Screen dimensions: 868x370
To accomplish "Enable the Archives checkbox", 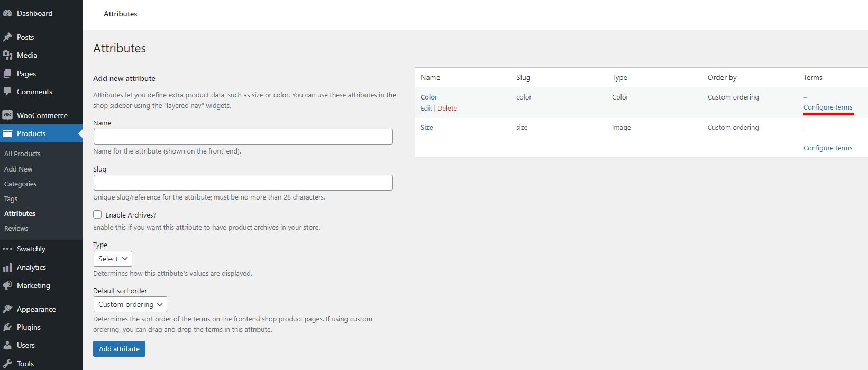I will (97, 214).
